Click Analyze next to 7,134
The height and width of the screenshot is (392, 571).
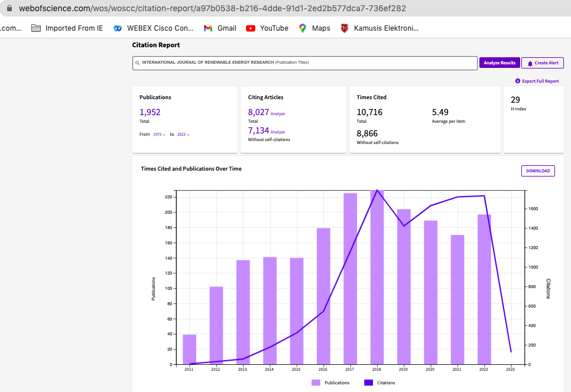coord(277,132)
